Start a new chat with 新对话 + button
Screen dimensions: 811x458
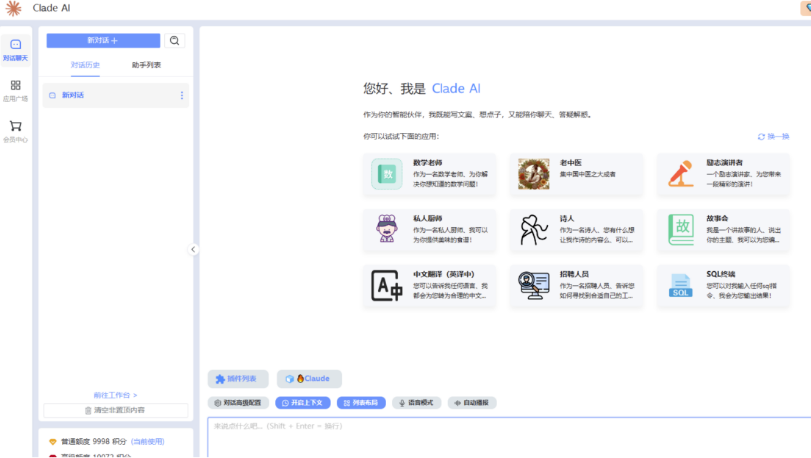103,41
